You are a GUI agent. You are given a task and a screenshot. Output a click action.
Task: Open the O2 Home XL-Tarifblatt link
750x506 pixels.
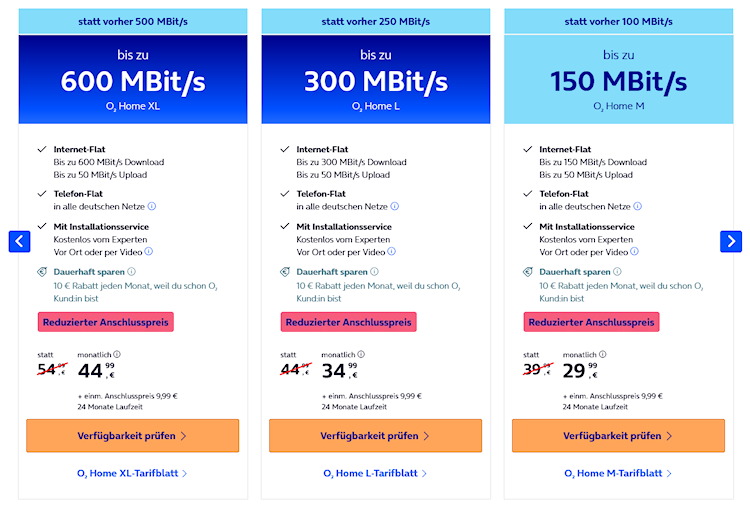click(x=132, y=473)
